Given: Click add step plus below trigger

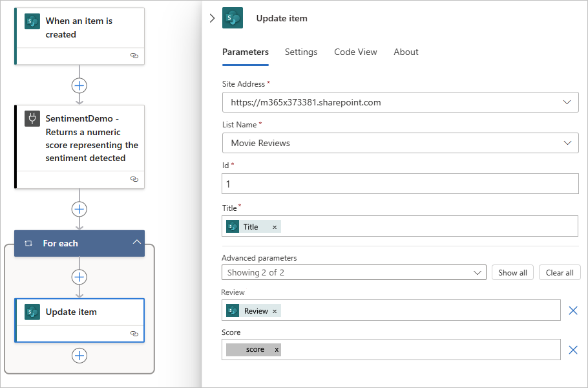Looking at the screenshot, I should tap(79, 85).
